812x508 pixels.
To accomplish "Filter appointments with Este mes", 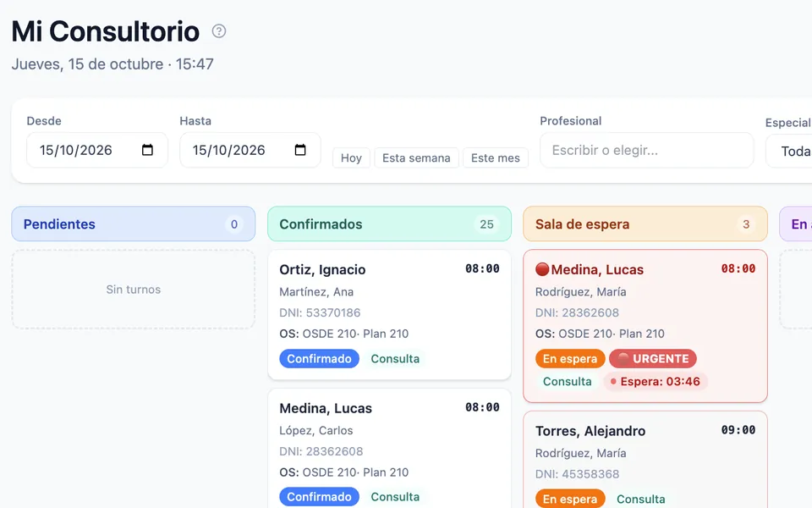I will pyautogui.click(x=496, y=158).
